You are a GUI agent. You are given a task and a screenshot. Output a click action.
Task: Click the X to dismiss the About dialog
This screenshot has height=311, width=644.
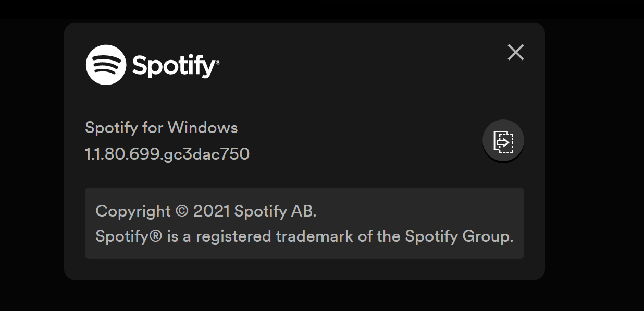pyautogui.click(x=515, y=52)
